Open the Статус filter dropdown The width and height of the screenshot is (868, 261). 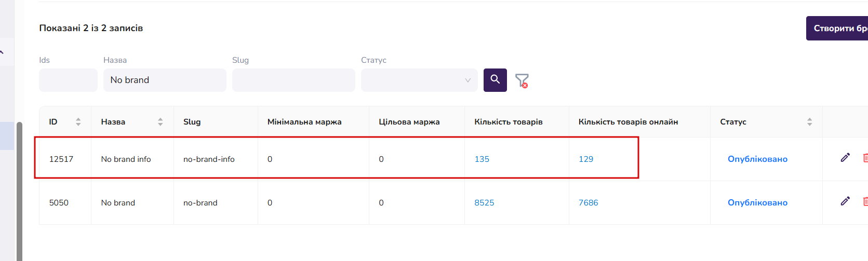click(419, 80)
